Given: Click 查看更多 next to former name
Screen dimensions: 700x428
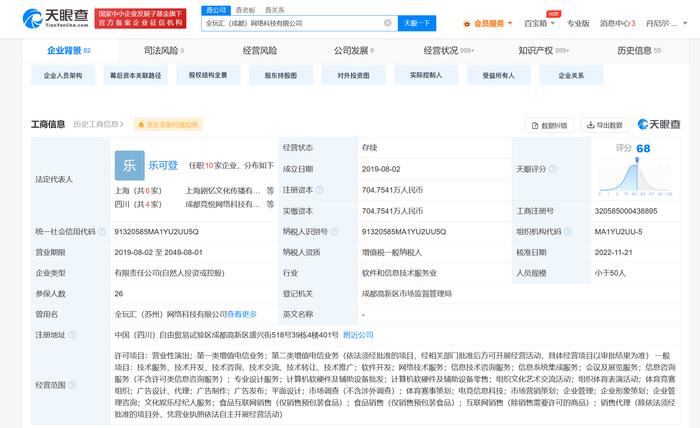Looking at the screenshot, I should point(242,314).
